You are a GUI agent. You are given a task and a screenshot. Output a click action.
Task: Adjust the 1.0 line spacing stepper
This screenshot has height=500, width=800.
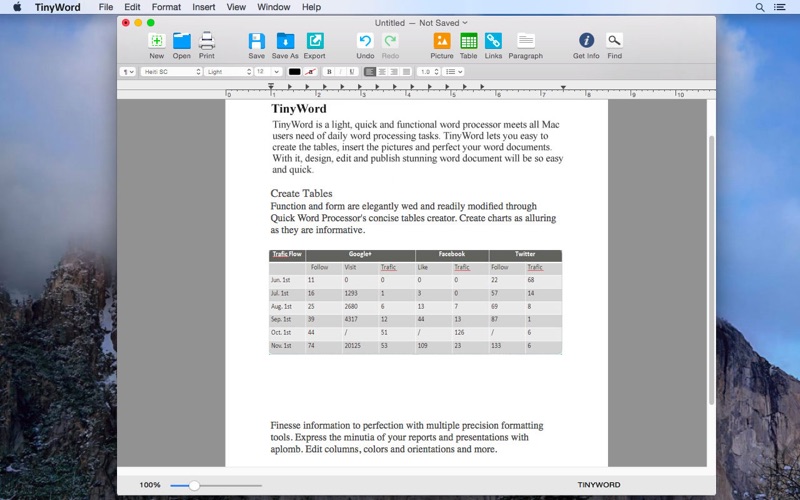click(x=436, y=72)
